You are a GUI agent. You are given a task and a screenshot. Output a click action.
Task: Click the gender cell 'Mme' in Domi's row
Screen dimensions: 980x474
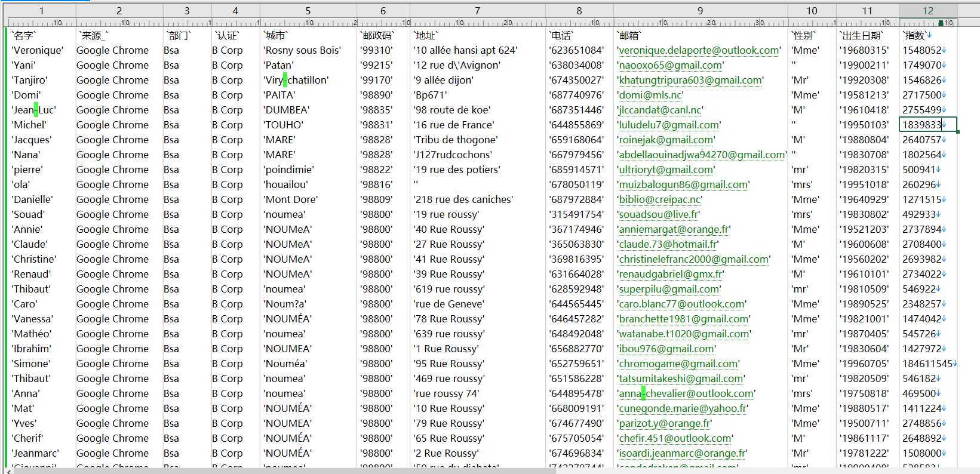tap(806, 95)
